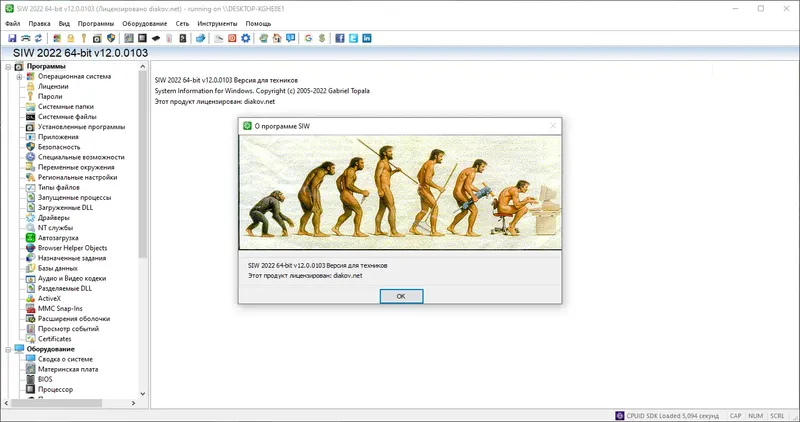Select Переменные окружения tree item

pyautogui.click(x=76, y=167)
